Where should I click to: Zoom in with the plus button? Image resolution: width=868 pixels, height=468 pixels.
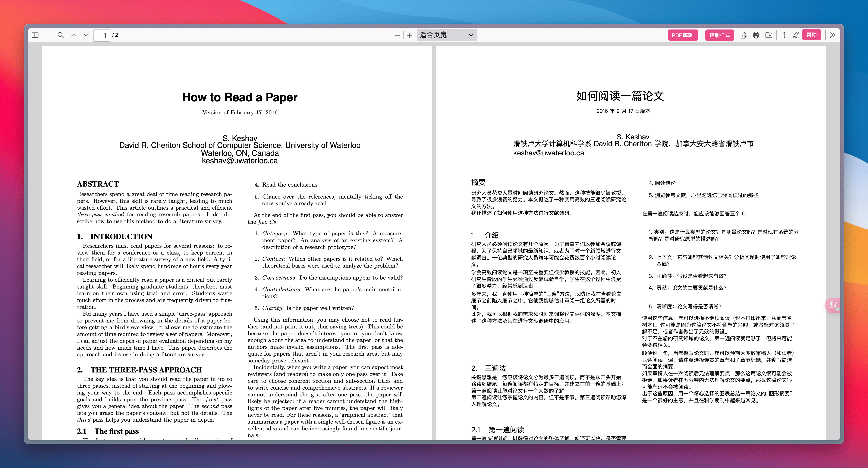tap(410, 35)
